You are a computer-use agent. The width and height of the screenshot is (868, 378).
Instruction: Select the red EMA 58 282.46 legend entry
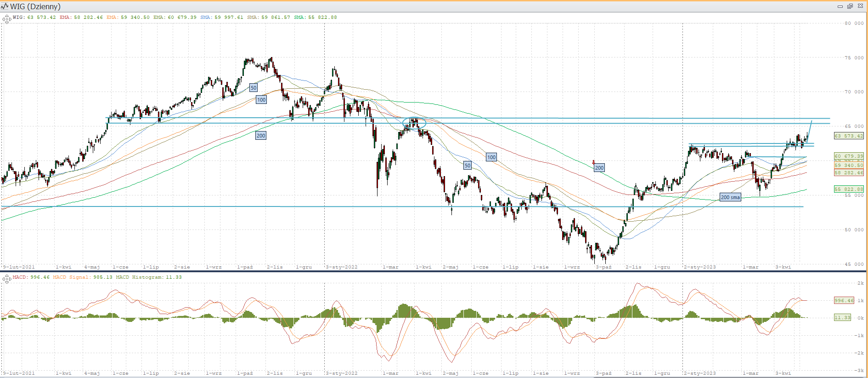[x=81, y=17]
